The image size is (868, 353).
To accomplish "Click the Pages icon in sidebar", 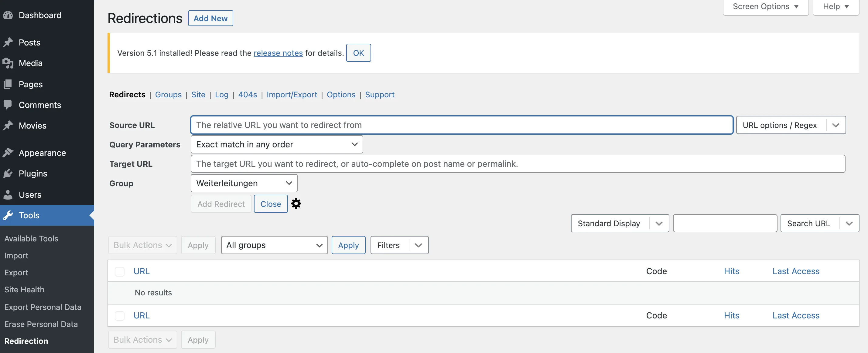I will (8, 84).
